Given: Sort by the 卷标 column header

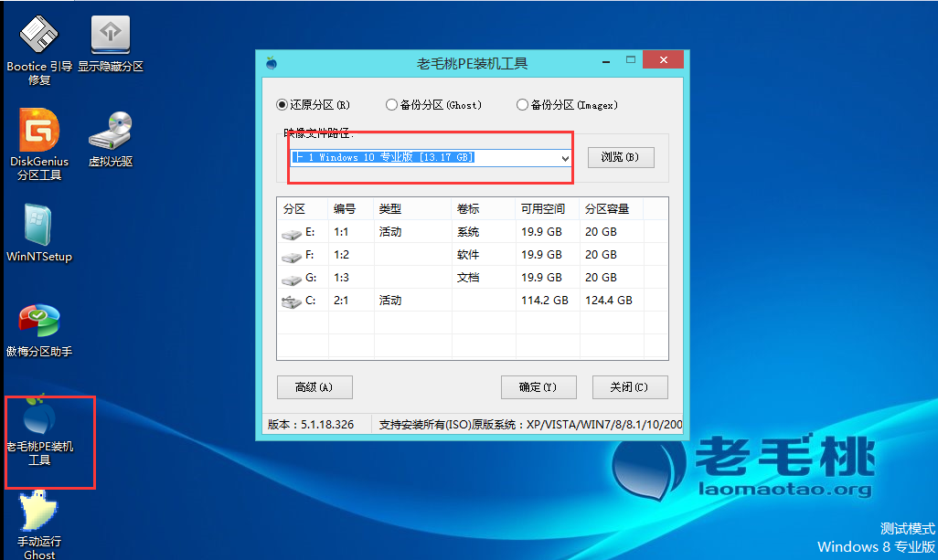Looking at the screenshot, I should (483, 208).
